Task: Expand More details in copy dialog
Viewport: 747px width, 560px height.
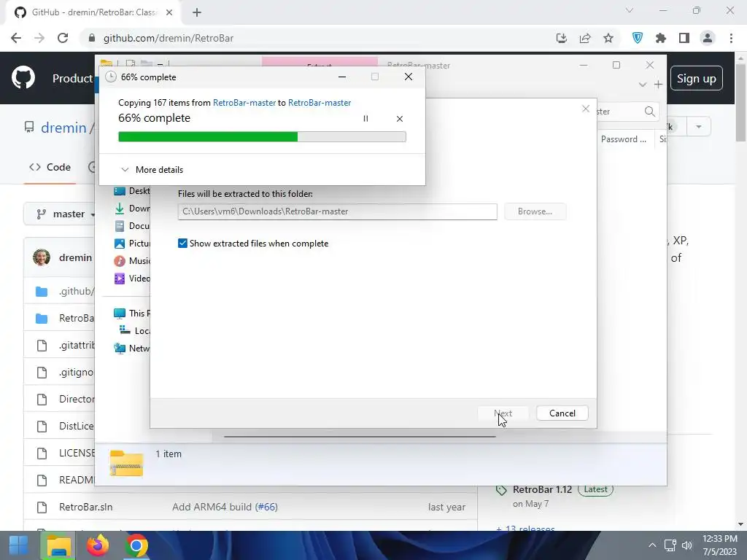Action: pyautogui.click(x=152, y=169)
